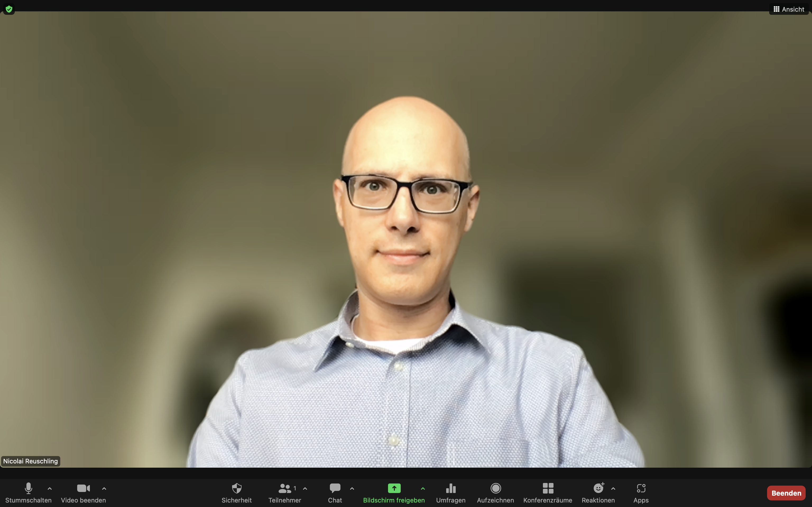Click the Nicolai Reuschling name label
This screenshot has height=507, width=812.
[31, 461]
